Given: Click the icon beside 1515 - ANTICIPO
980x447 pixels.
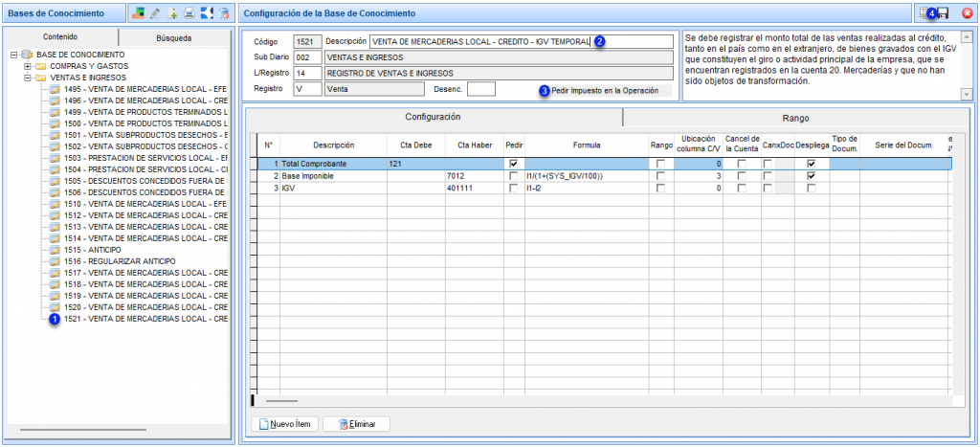Looking at the screenshot, I should coord(55,250).
